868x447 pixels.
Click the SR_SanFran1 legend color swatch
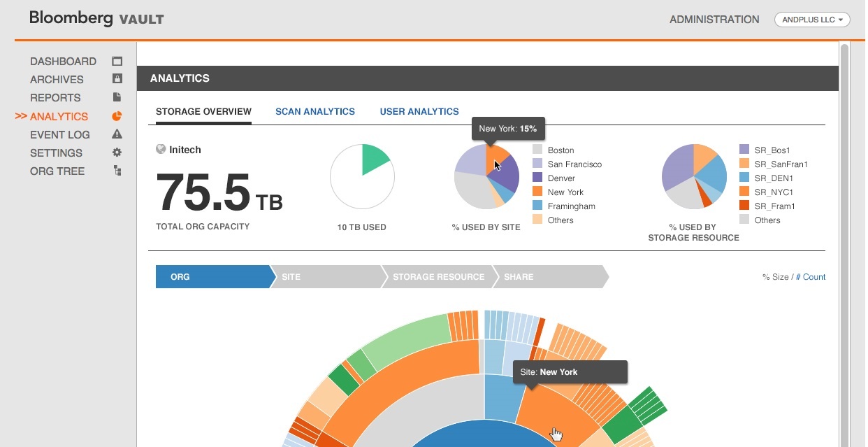pyautogui.click(x=744, y=164)
